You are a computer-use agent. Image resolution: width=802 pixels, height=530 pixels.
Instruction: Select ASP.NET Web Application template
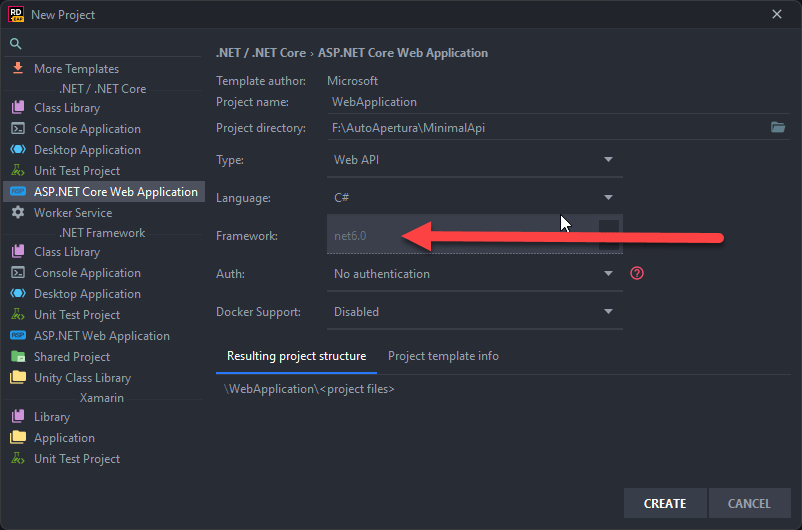104,336
